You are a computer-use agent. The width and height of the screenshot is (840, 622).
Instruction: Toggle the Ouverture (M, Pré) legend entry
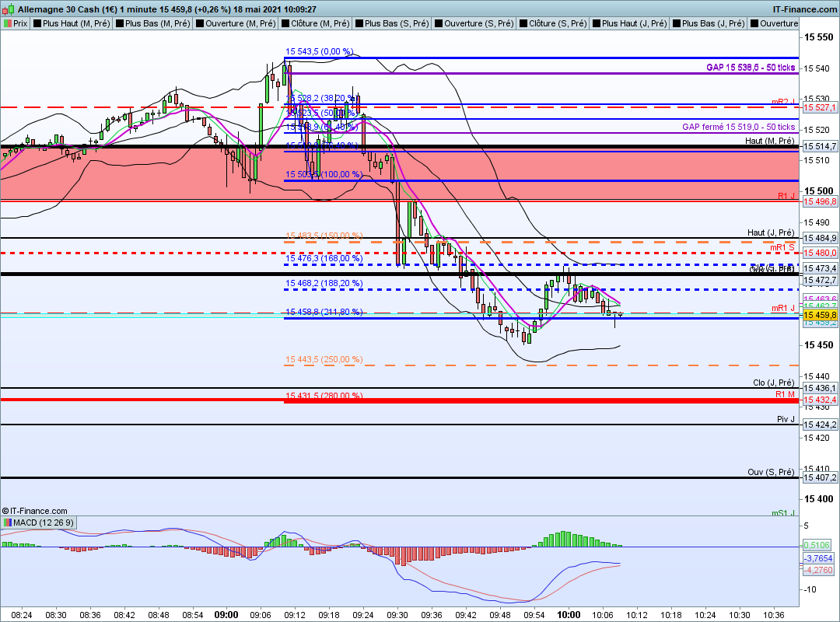(236, 23)
